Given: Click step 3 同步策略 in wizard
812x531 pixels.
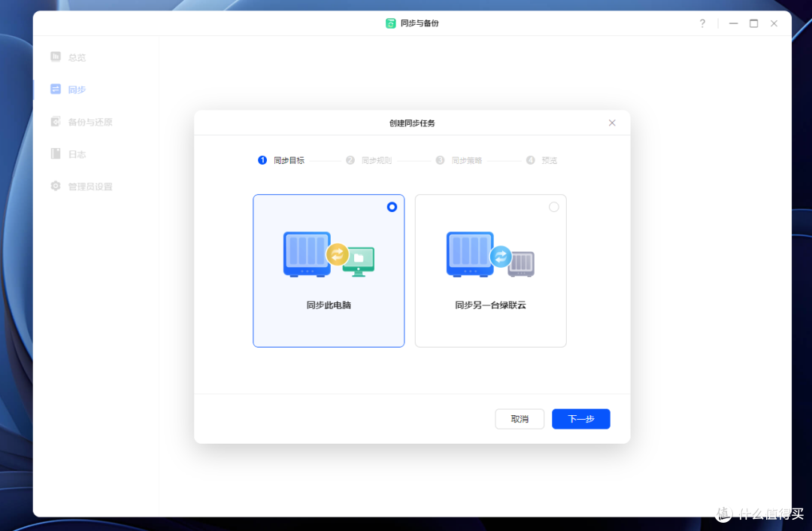Looking at the screenshot, I should pyautogui.click(x=459, y=160).
